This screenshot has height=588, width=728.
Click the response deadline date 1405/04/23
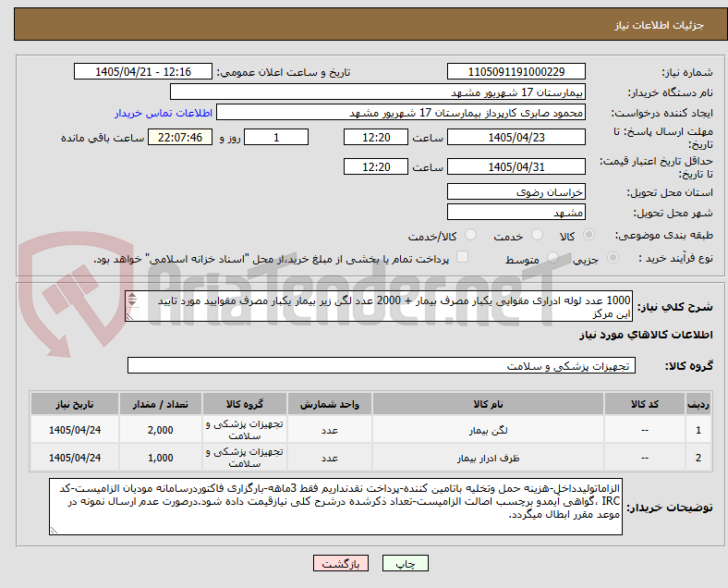click(516, 138)
